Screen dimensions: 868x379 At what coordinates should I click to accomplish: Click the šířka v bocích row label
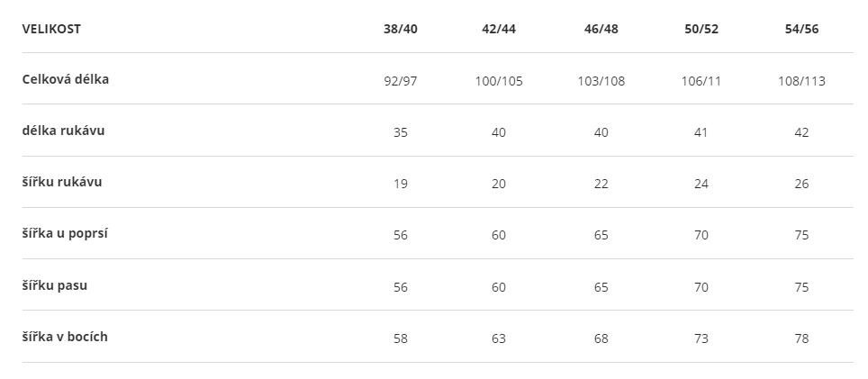65,337
